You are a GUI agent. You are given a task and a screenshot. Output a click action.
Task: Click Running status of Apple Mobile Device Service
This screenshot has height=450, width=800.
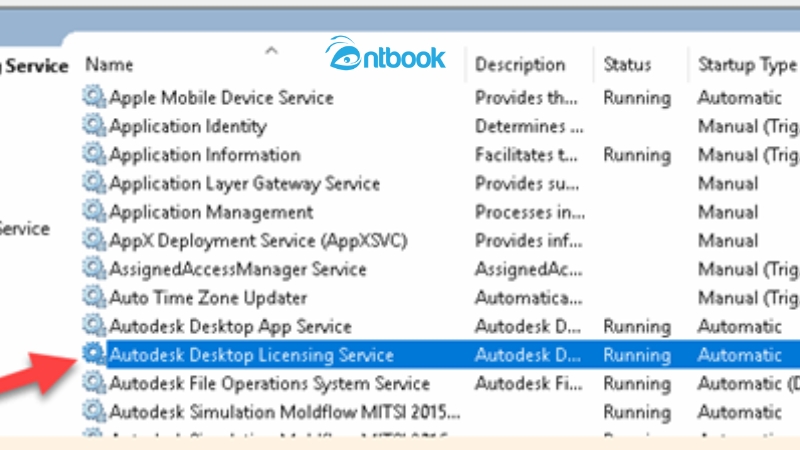point(637,98)
